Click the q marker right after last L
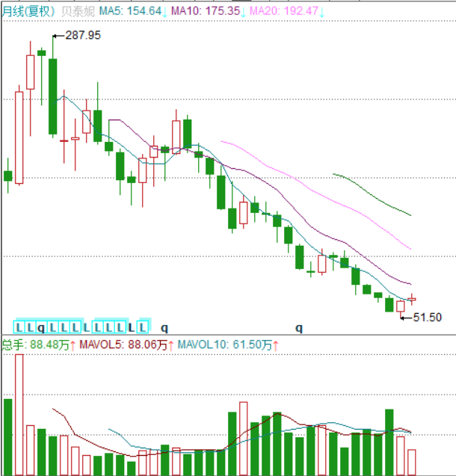Image resolution: width=456 pixels, height=476 pixels. tap(164, 327)
